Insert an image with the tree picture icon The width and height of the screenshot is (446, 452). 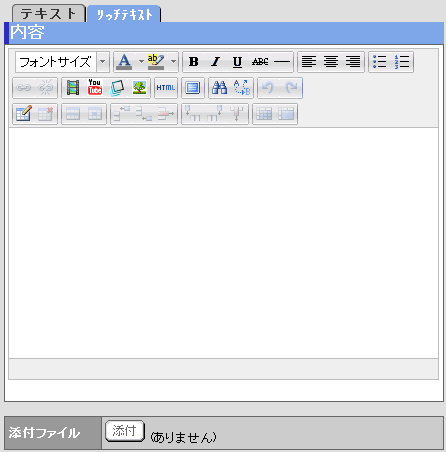coord(139,88)
